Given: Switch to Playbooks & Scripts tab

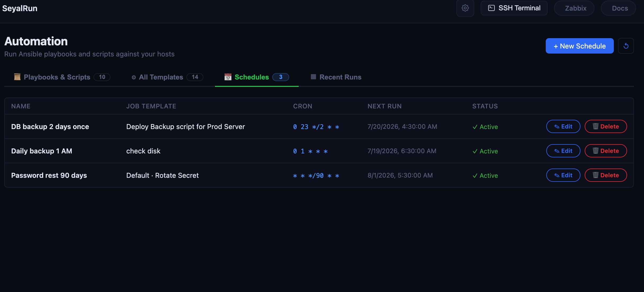Looking at the screenshot, I should [x=62, y=77].
